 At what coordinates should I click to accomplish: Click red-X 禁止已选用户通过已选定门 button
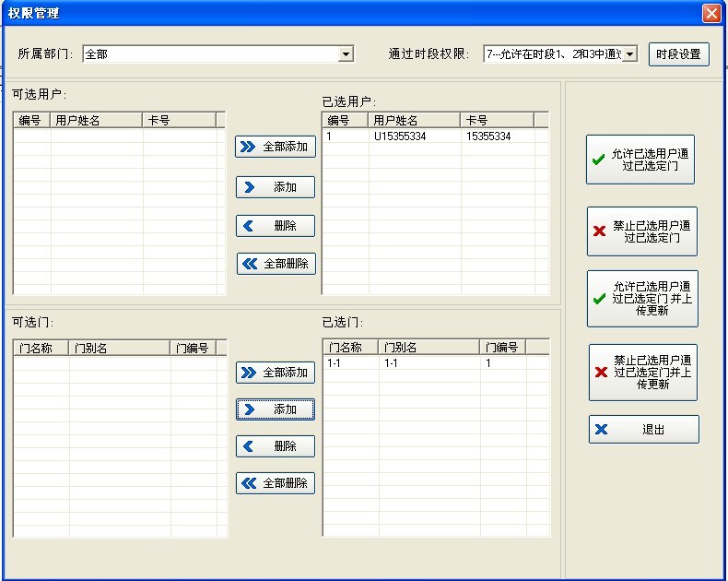click(x=641, y=231)
